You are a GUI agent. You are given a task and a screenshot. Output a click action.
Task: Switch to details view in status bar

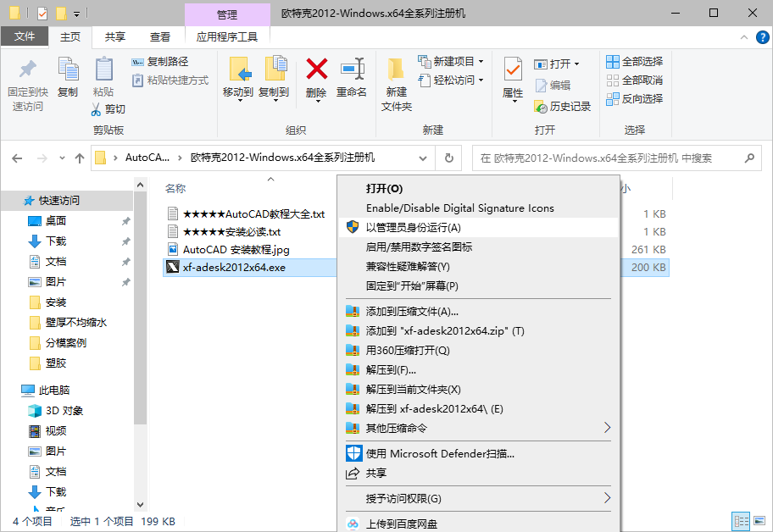click(741, 520)
